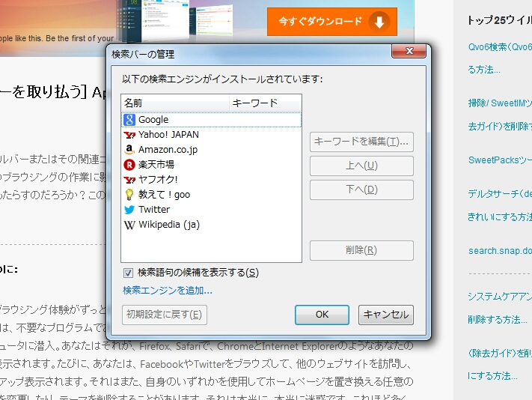This screenshot has width=532, height=400.
Task: Select the Wikipedia W icon
Action: (x=129, y=225)
